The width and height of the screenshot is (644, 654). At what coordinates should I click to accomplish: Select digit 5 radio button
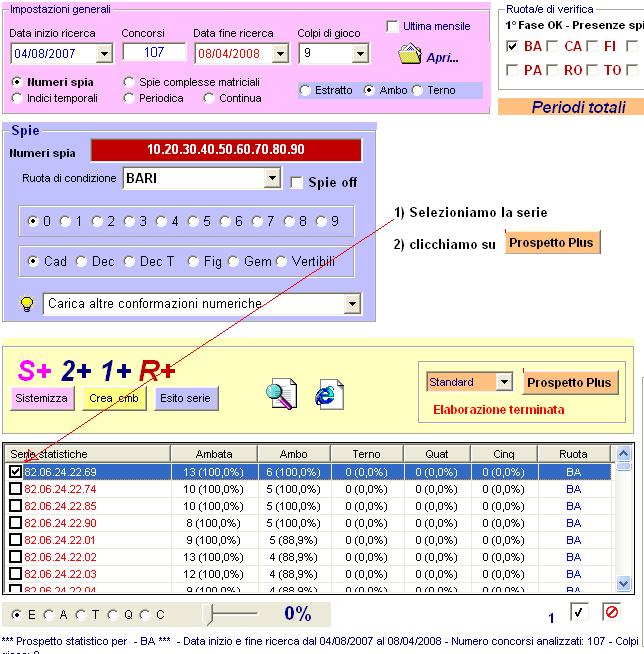pos(193,221)
